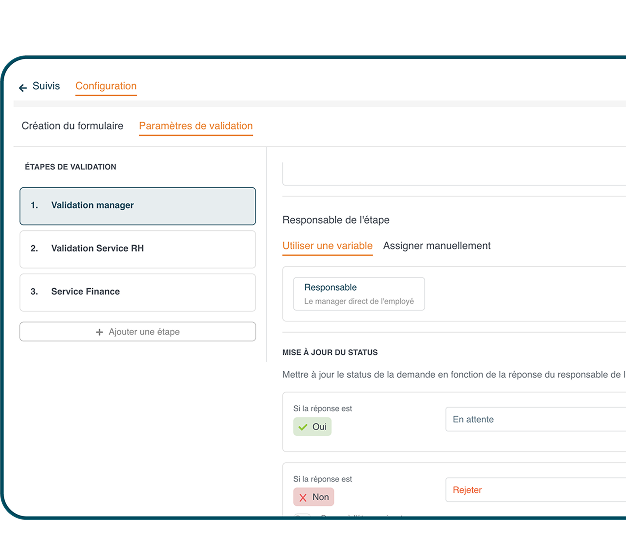Click 'Si la réponse est' label above Non
The width and height of the screenshot is (626, 552).
click(x=323, y=479)
